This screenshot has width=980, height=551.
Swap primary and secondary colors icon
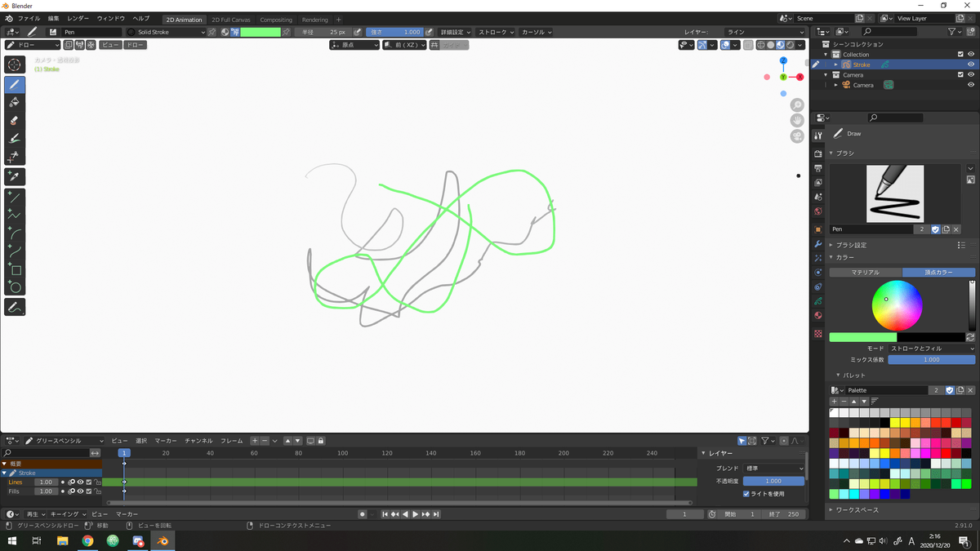[x=970, y=337]
